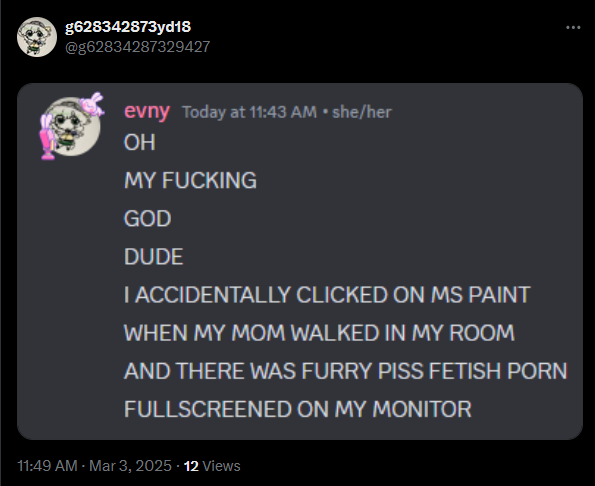Click the line mentioning MS PAINT
This screenshot has width=595, height=486.
point(327,295)
